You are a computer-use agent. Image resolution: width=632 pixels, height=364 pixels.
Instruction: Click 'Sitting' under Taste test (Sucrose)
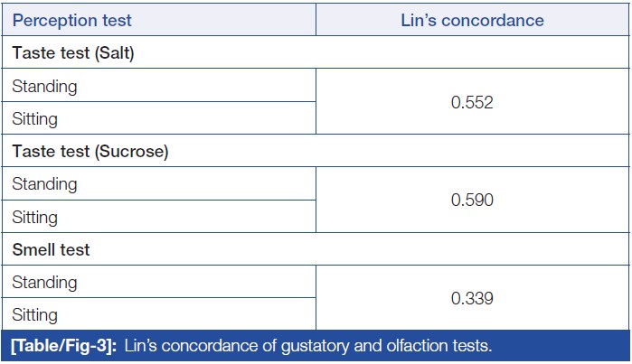point(35,218)
